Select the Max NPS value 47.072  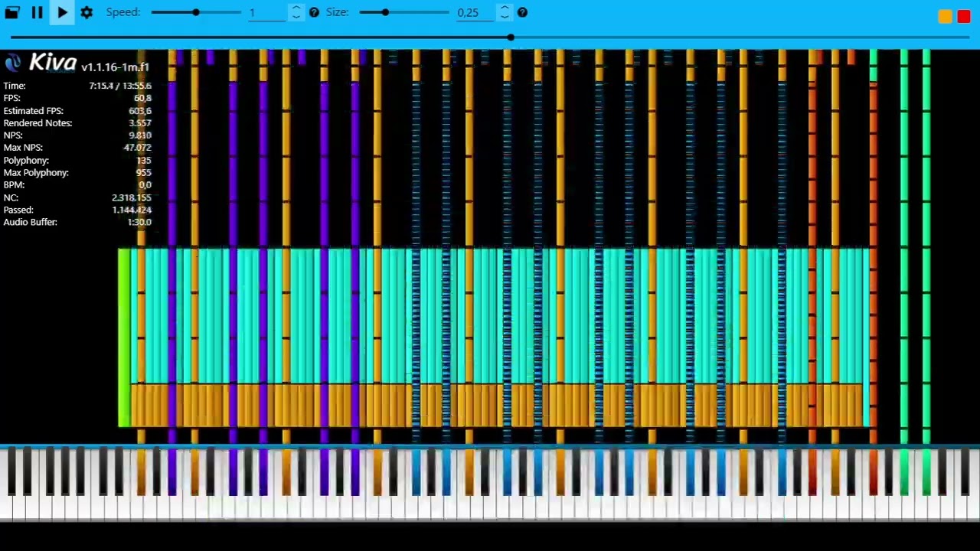click(138, 147)
